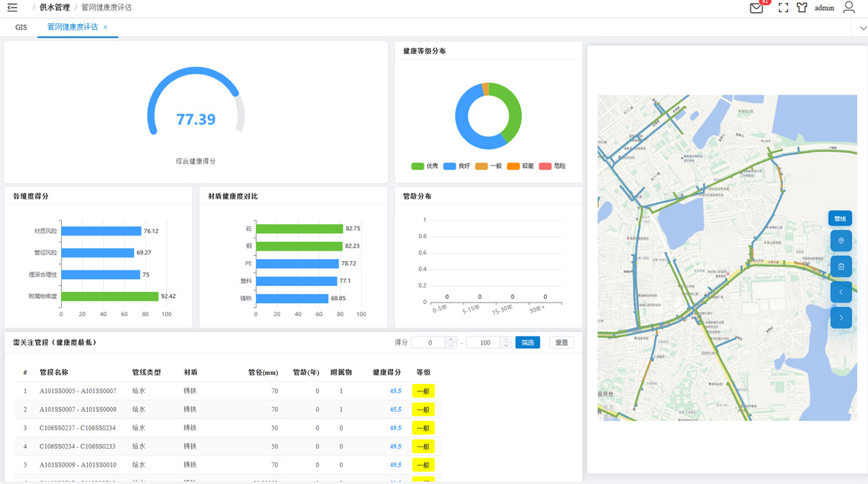The image size is (868, 484).
Task: Click the user avatar icon
Action: [x=848, y=8]
